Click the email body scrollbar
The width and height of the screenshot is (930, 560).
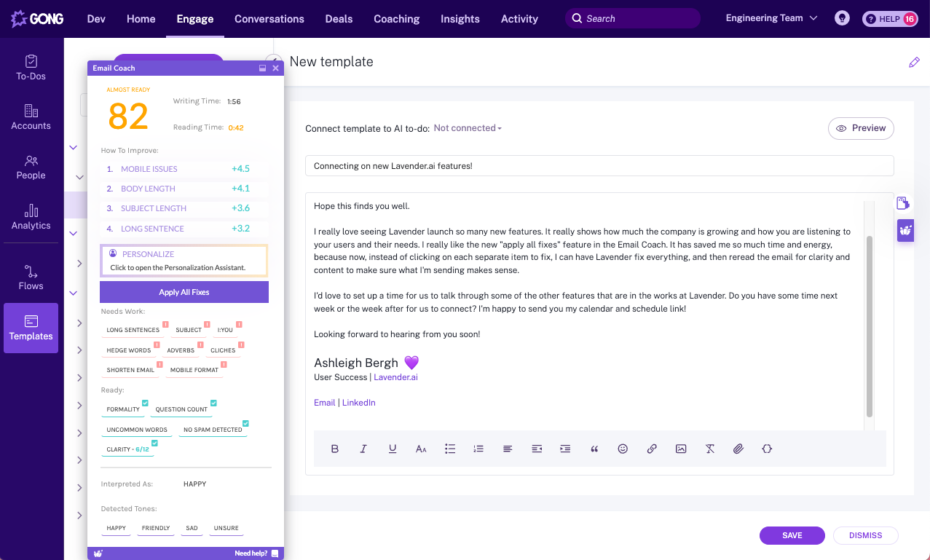(x=870, y=326)
